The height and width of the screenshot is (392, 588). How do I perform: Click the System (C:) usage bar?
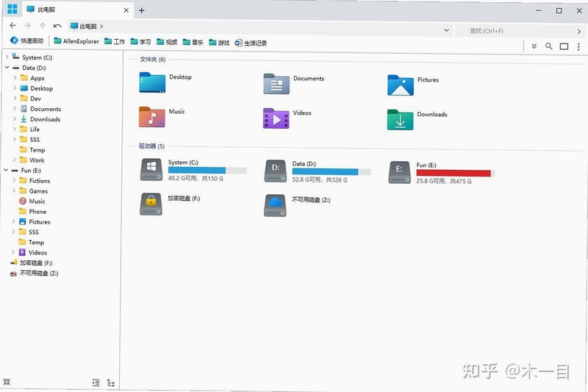(207, 171)
